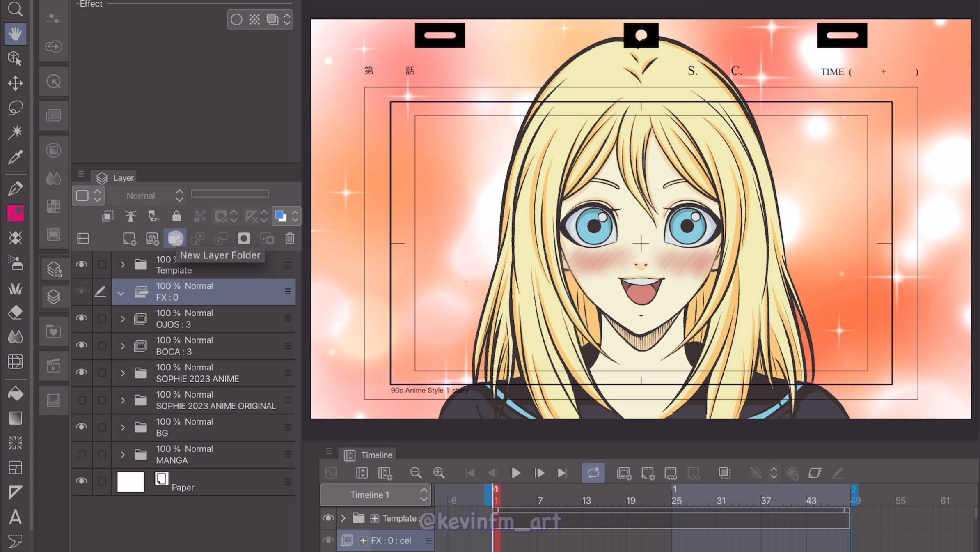Expand the SOPHIE 2023 ANIME folder

(122, 373)
